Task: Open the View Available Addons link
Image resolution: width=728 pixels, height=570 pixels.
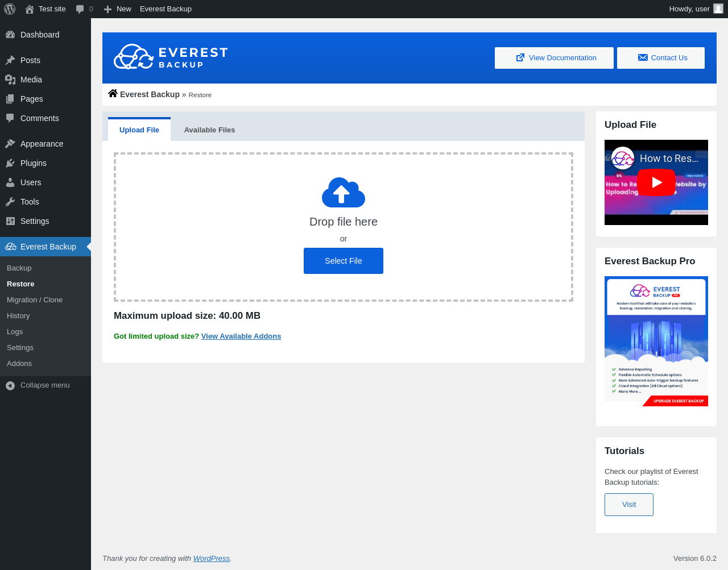Action: click(x=241, y=336)
